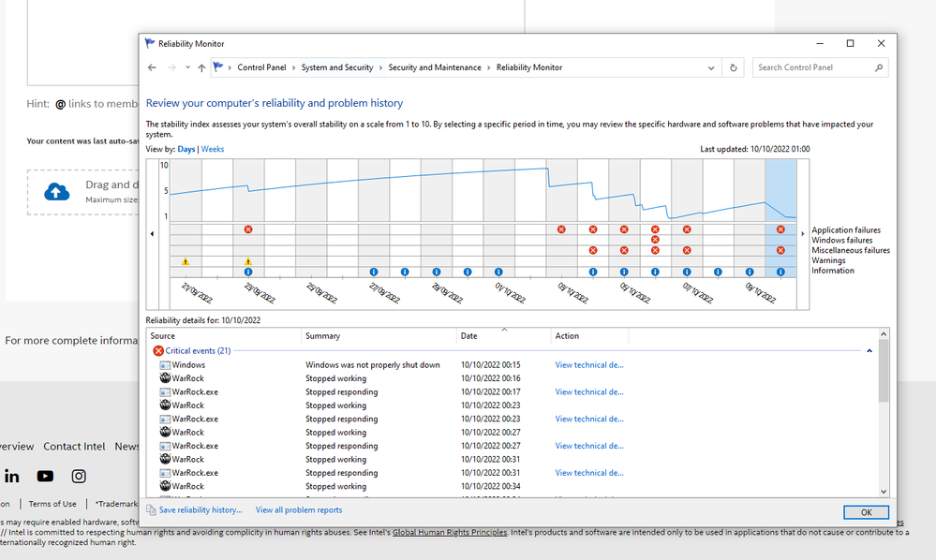This screenshot has height=560, width=936.
Task: Open Save reliability history link
Action: pyautogui.click(x=201, y=510)
